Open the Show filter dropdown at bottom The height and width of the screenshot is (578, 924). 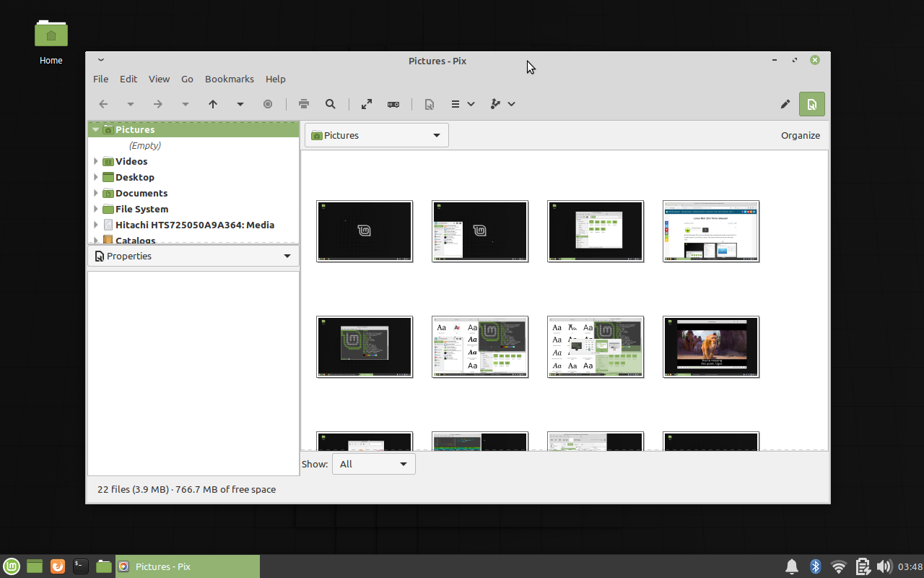[373, 464]
